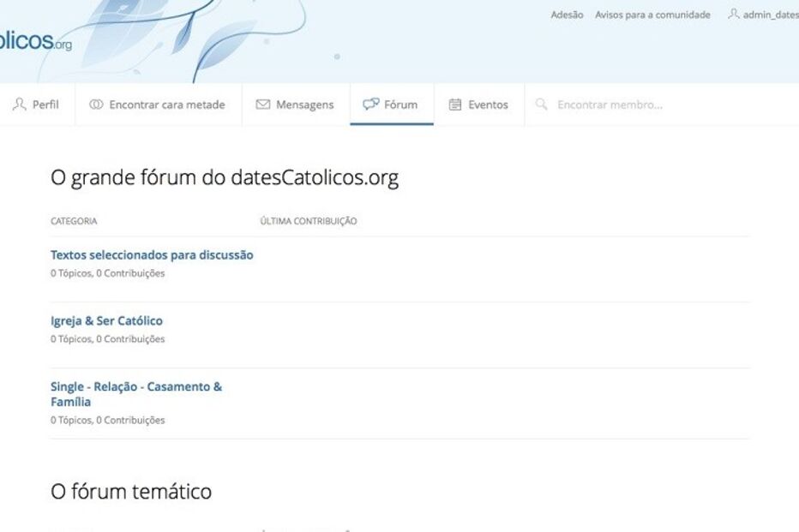Open the Igreja & Ser Católico forum

pyautogui.click(x=106, y=320)
